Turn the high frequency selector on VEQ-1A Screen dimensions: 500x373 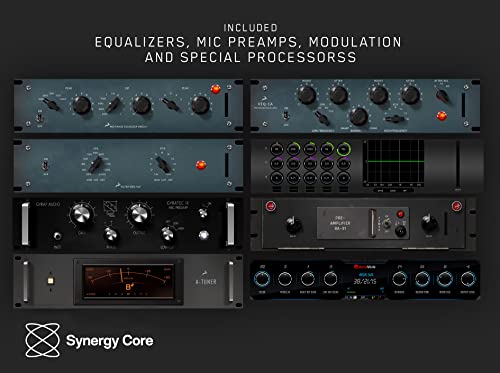(395, 119)
